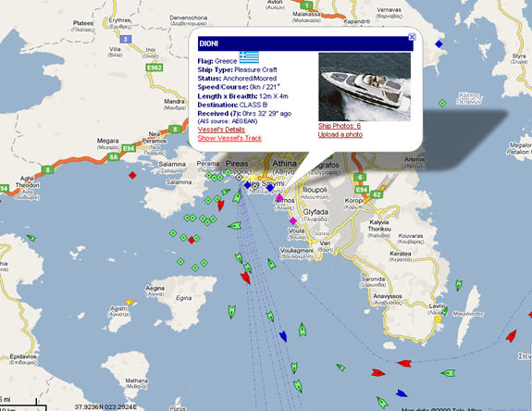Open Ship Photos: 6 link
532x411 pixels.
(x=340, y=126)
